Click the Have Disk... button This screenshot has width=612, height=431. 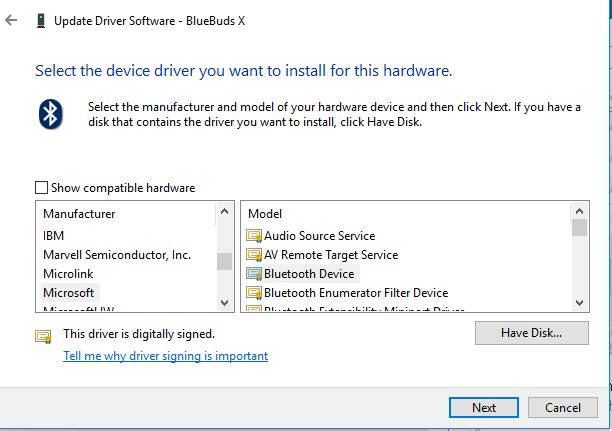click(x=532, y=333)
